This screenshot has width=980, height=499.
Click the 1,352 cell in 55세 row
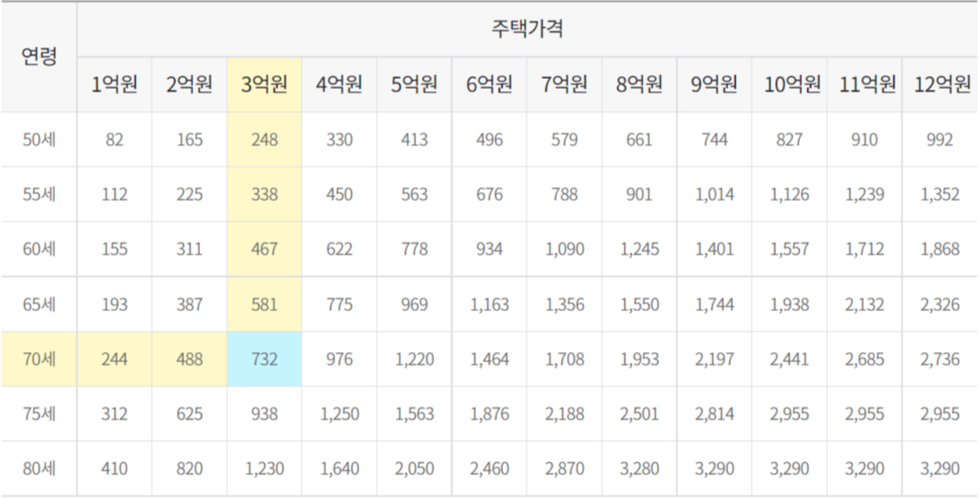pos(940,194)
